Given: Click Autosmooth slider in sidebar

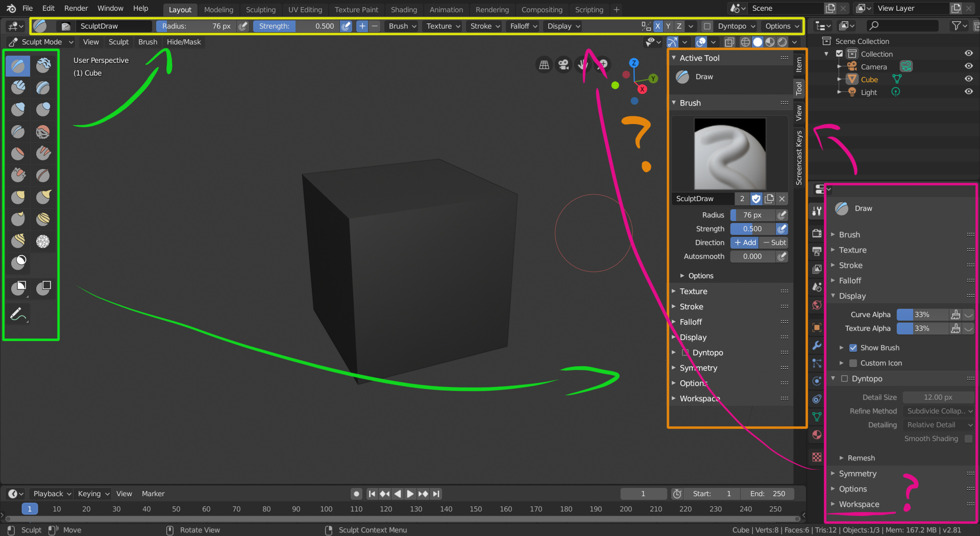Looking at the screenshot, I should 753,256.
